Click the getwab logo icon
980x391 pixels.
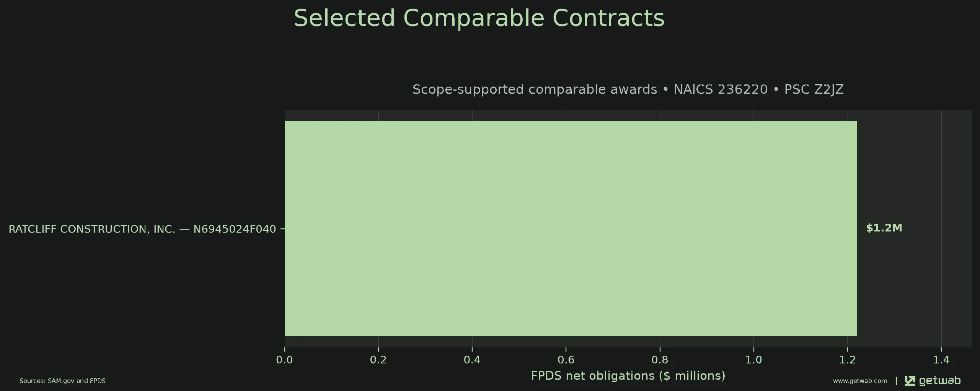(x=910, y=381)
